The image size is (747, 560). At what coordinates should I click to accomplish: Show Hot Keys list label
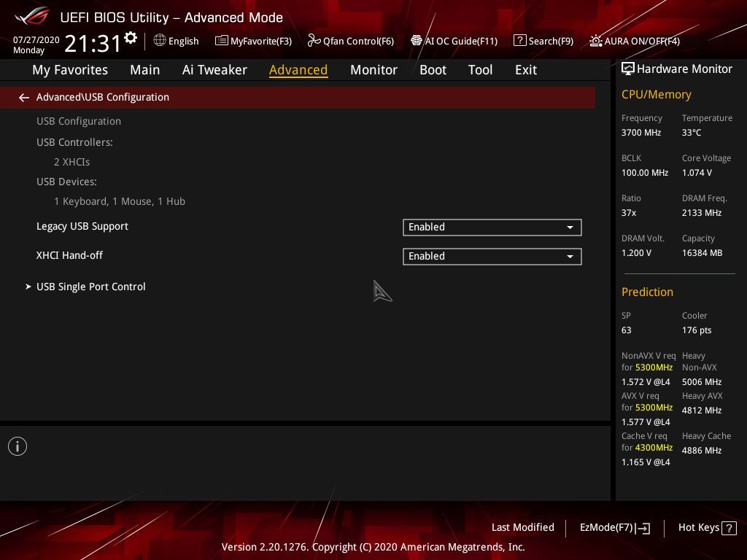(698, 528)
